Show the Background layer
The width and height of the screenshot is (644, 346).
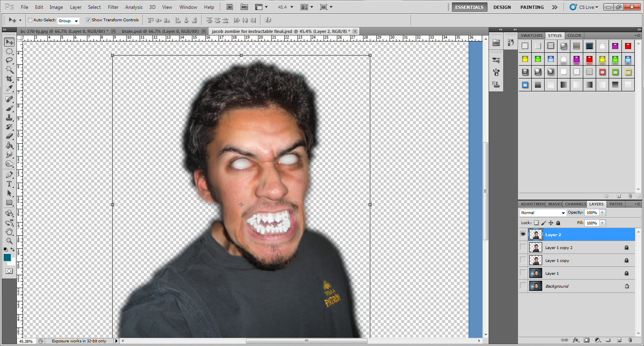(x=523, y=286)
